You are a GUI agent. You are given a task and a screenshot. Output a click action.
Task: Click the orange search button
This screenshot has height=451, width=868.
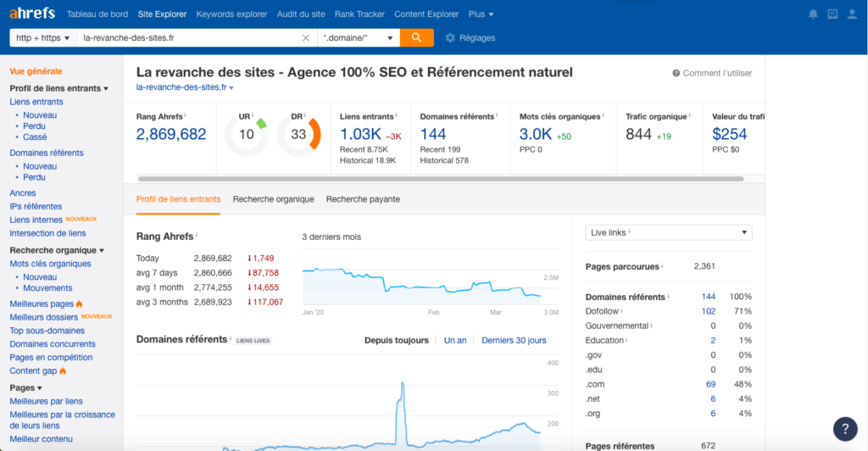pos(416,37)
